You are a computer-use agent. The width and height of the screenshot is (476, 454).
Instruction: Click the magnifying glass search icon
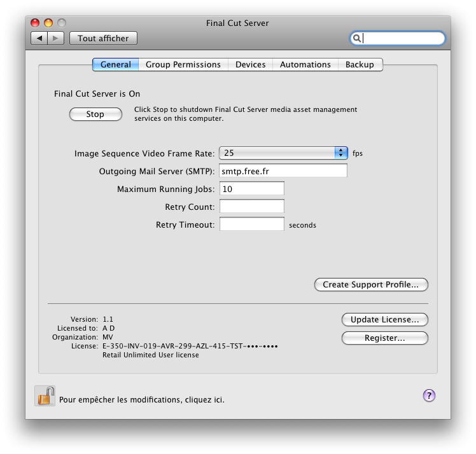click(357, 38)
